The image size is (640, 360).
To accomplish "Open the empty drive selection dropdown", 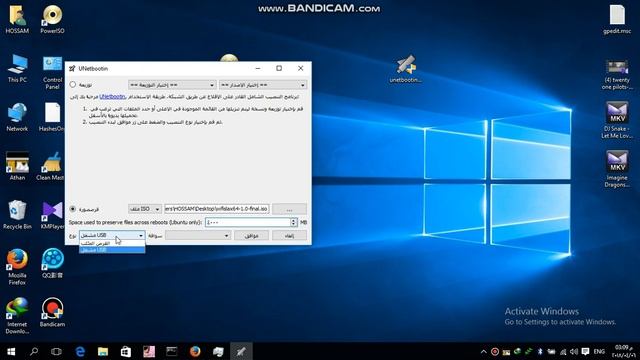I will pyautogui.click(x=198, y=236).
